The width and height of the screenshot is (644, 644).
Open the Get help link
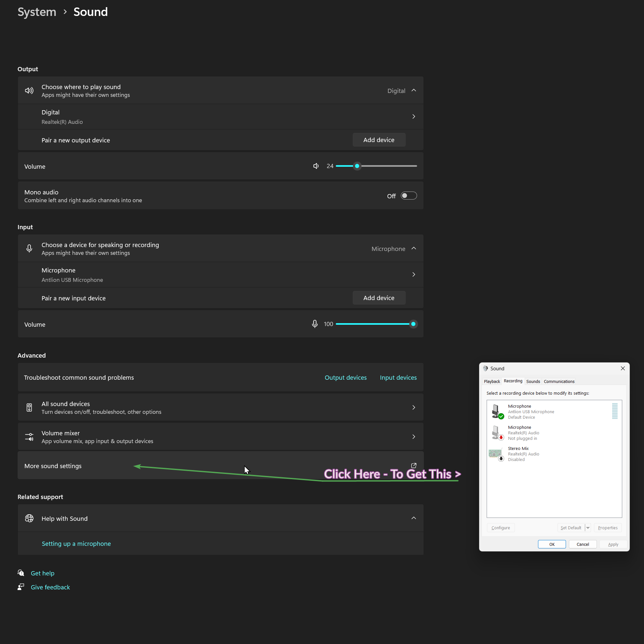pyautogui.click(x=43, y=573)
